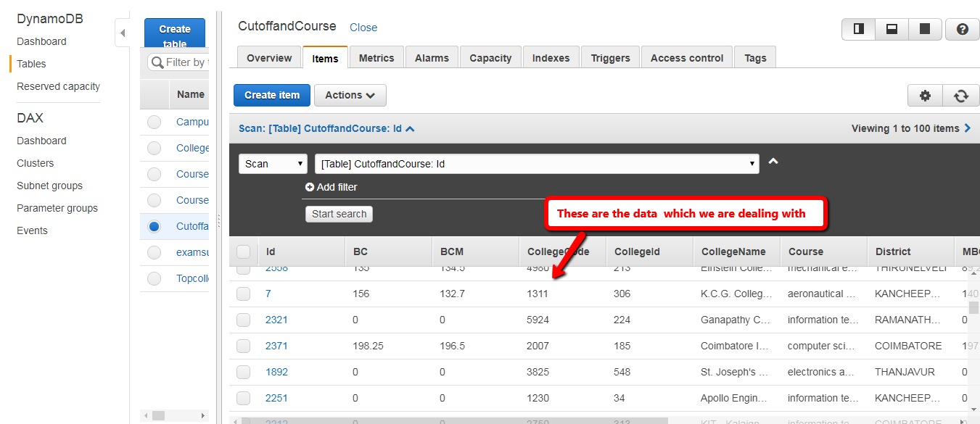Open Events in the sidebar
The height and width of the screenshot is (424, 980).
(32, 230)
